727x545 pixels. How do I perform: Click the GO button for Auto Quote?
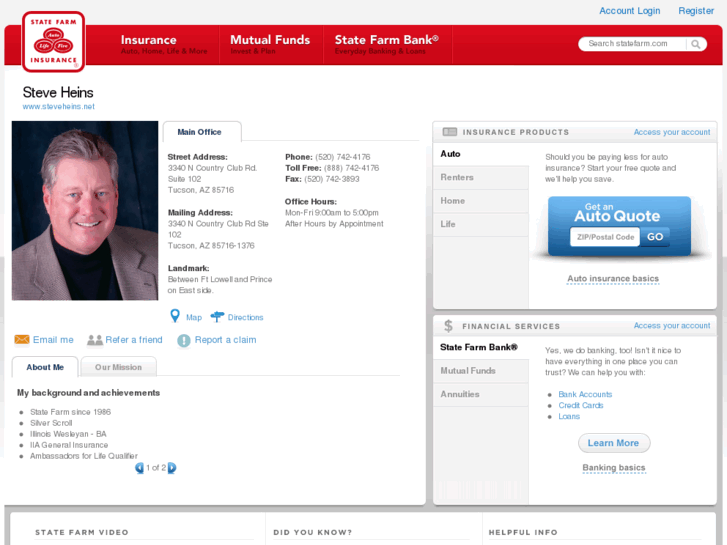655,237
